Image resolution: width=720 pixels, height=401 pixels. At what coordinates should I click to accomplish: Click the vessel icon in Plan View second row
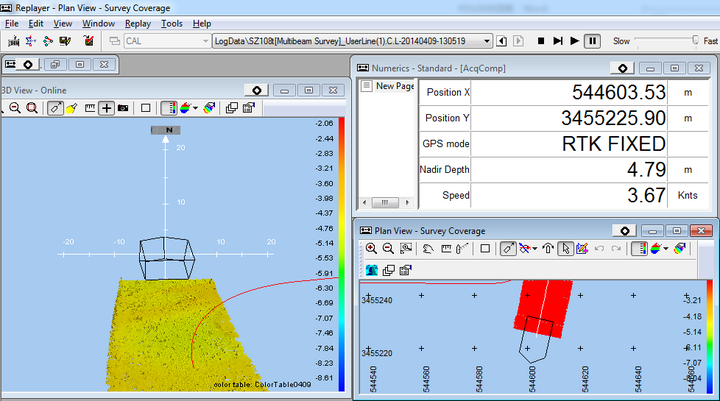click(372, 269)
